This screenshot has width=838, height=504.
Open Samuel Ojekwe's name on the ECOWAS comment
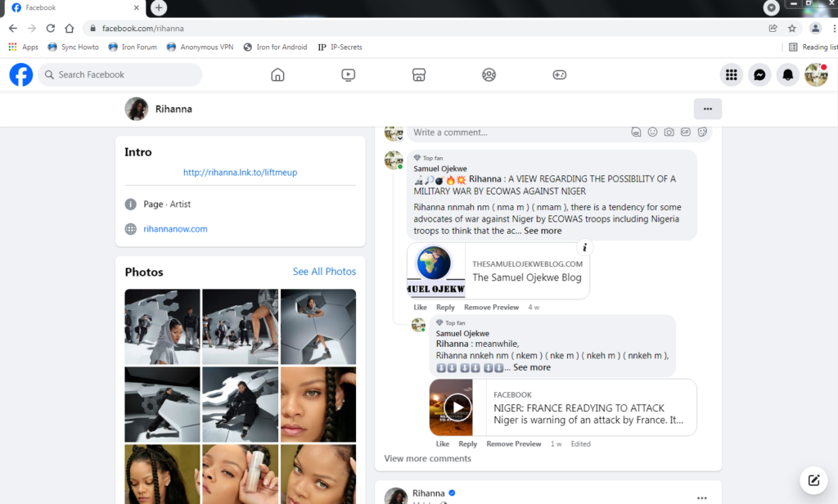click(x=439, y=169)
